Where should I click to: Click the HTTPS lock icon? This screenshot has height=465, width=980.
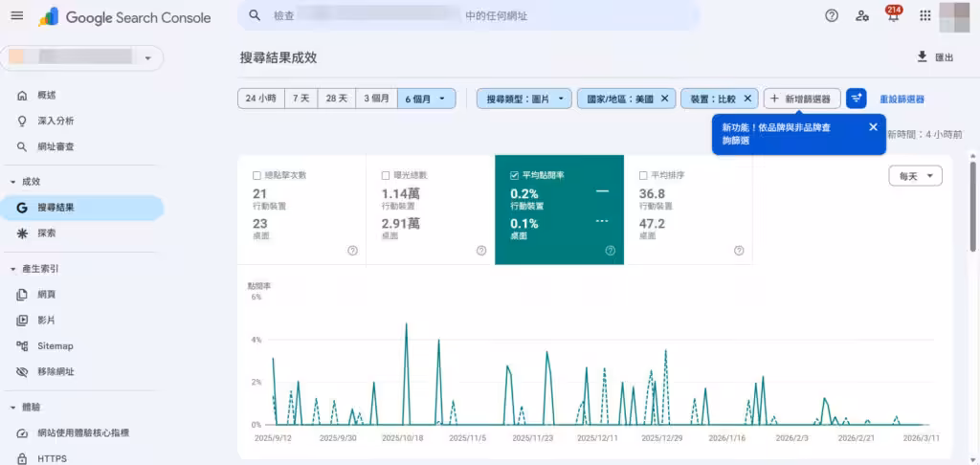coord(22,458)
